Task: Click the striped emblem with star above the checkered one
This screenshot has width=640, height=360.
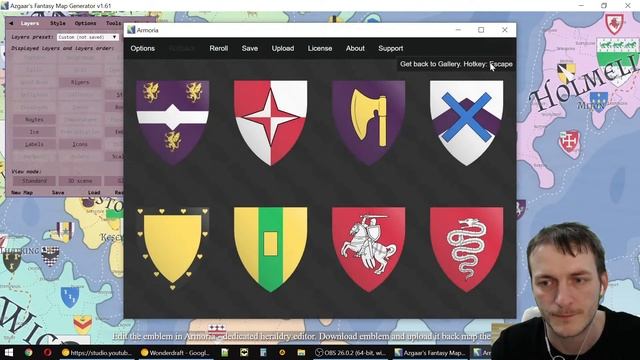Action: coord(64,231)
